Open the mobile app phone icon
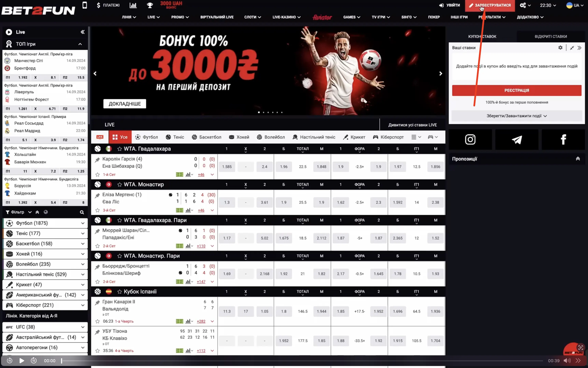The image size is (588, 368). pos(85,5)
